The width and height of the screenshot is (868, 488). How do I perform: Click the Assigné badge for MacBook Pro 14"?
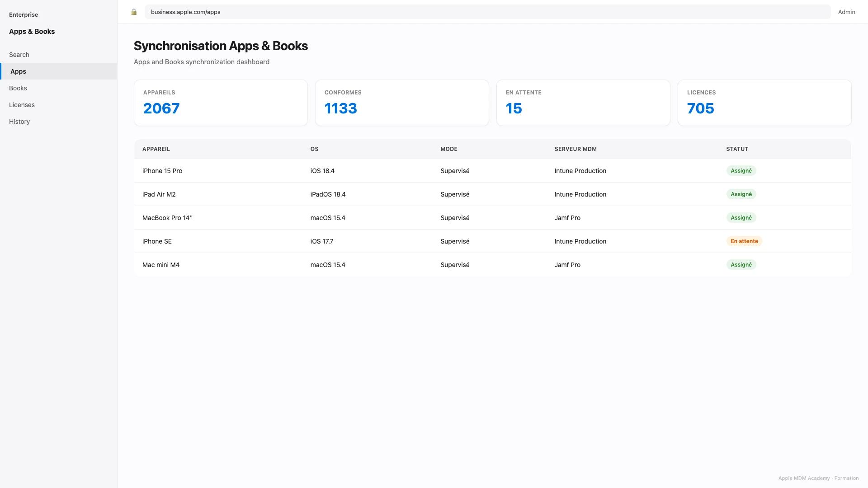coord(741,218)
